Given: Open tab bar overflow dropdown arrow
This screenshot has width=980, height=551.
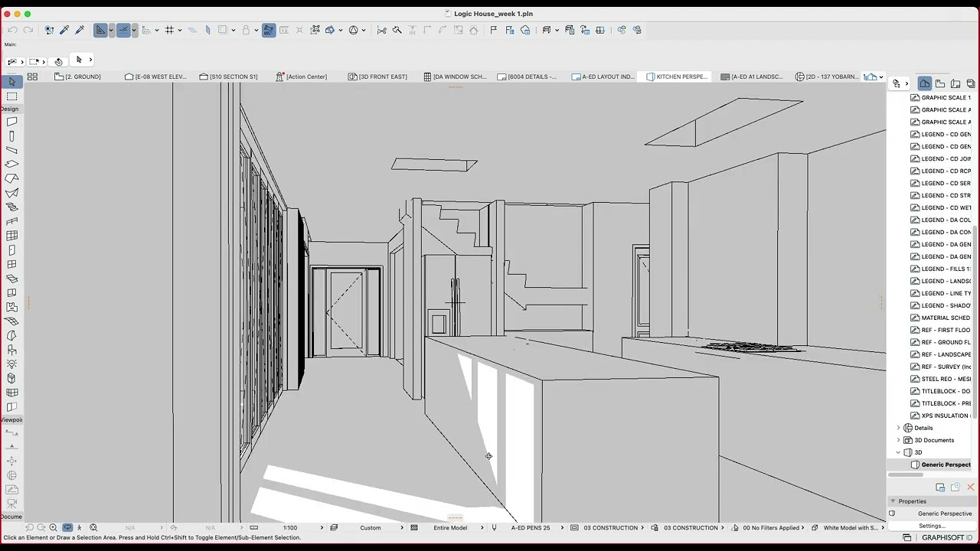Looking at the screenshot, I should coord(881,77).
